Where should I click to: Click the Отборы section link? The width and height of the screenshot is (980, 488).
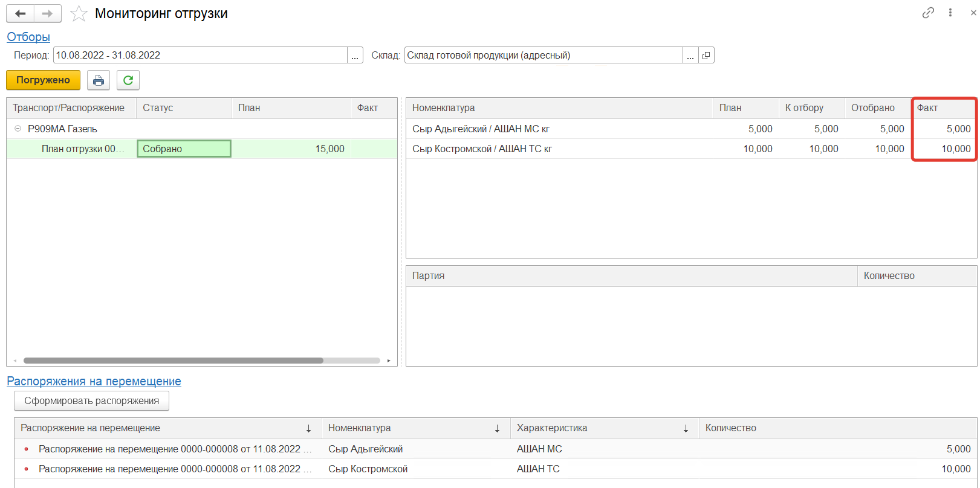tap(28, 37)
